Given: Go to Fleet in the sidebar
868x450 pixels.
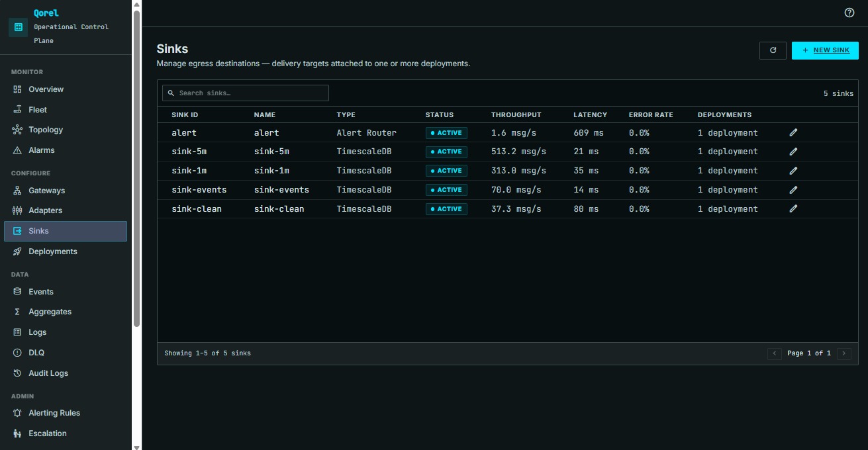Looking at the screenshot, I should (66, 110).
